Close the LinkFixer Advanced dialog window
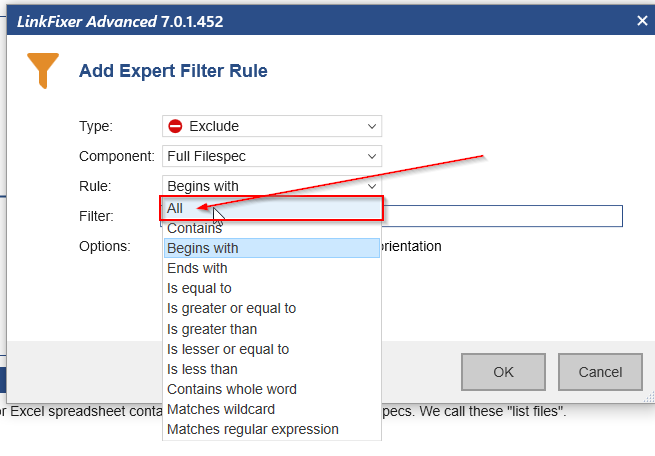This screenshot has width=655, height=456. pyautogui.click(x=642, y=20)
